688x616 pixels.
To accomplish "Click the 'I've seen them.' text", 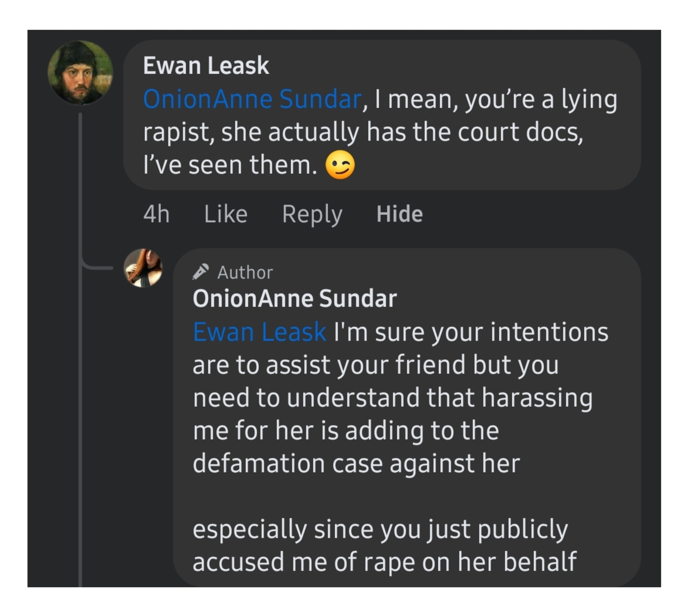I will [230, 165].
